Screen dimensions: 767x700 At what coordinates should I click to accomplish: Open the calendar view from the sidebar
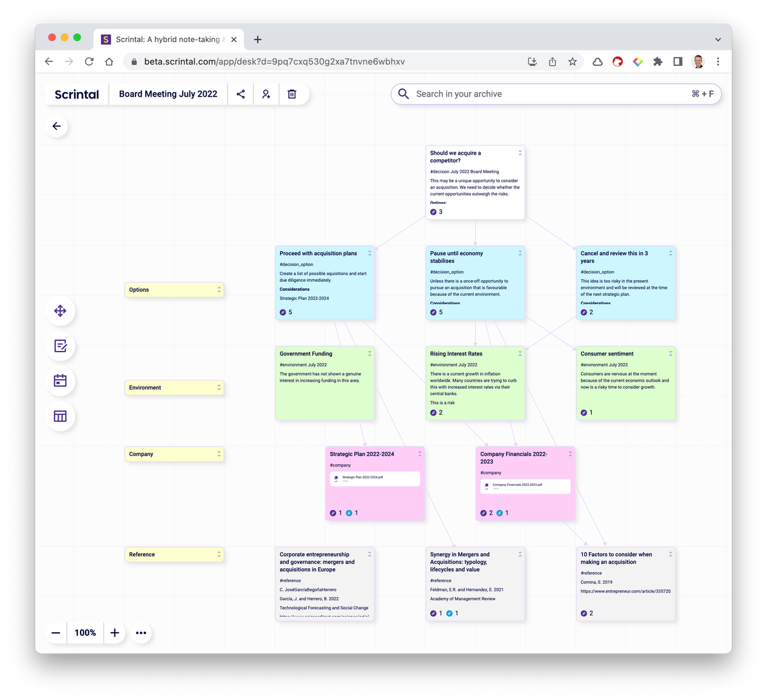60,381
